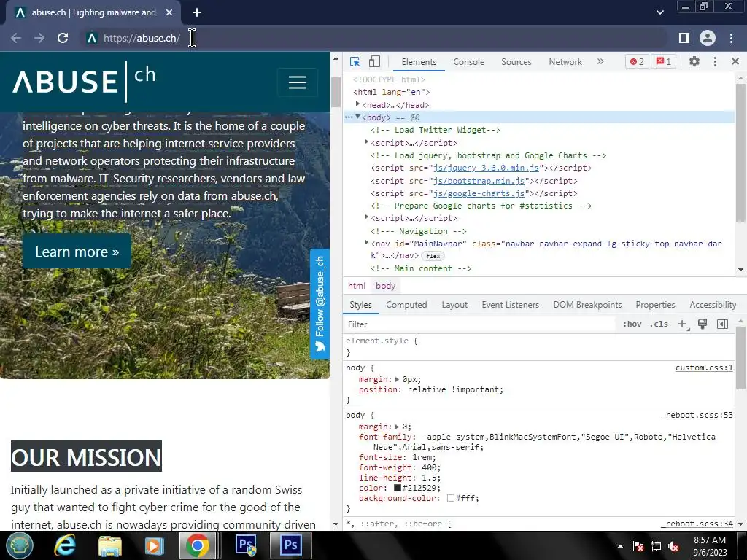This screenshot has width=747, height=560.
Task: Open js/google-charts.js source link
Action: (x=479, y=193)
